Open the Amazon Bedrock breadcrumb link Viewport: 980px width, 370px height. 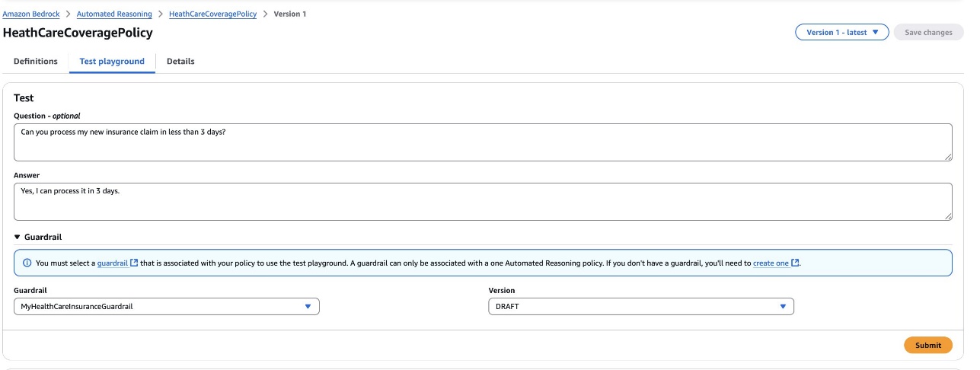(x=31, y=14)
